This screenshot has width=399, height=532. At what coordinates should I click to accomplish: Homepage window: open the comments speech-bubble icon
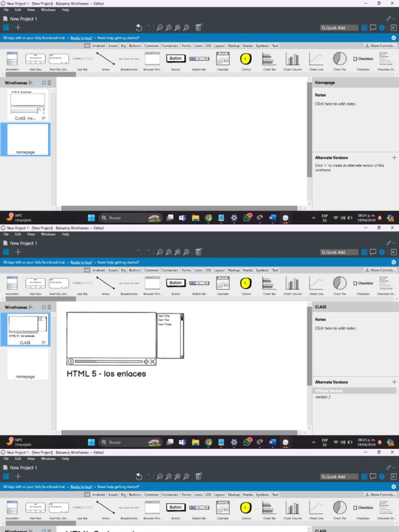tap(373, 28)
